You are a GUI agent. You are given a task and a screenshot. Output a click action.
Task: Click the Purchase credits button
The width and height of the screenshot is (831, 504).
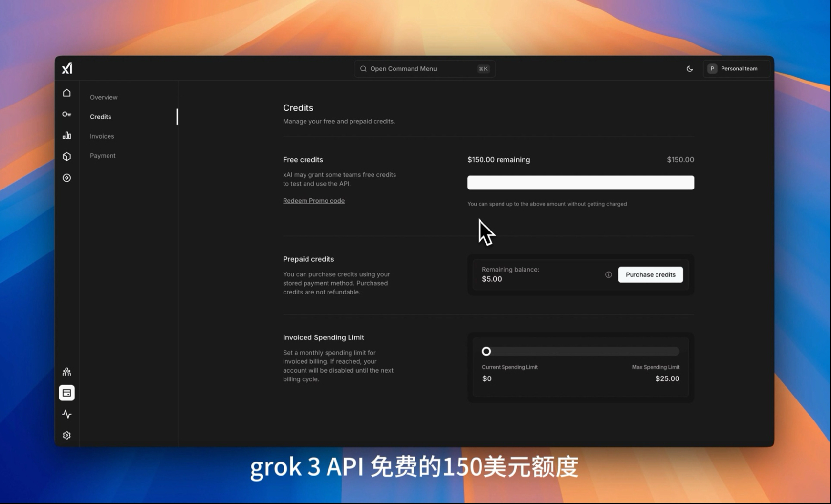[651, 274]
